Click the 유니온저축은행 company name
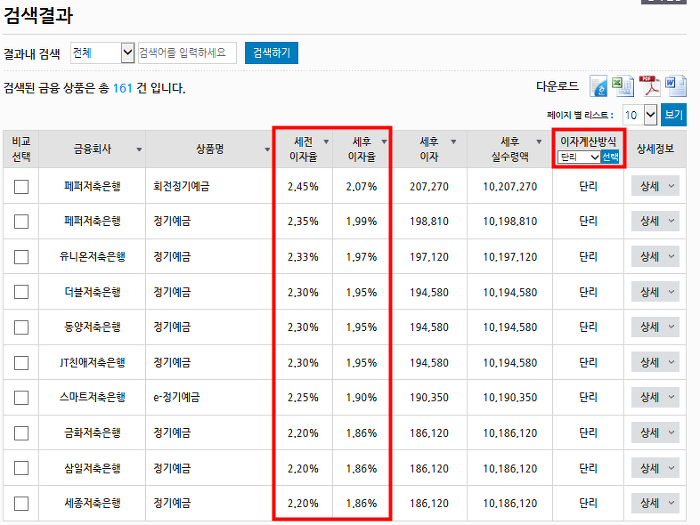Screen dimensions: 700x525 [x=92, y=257]
